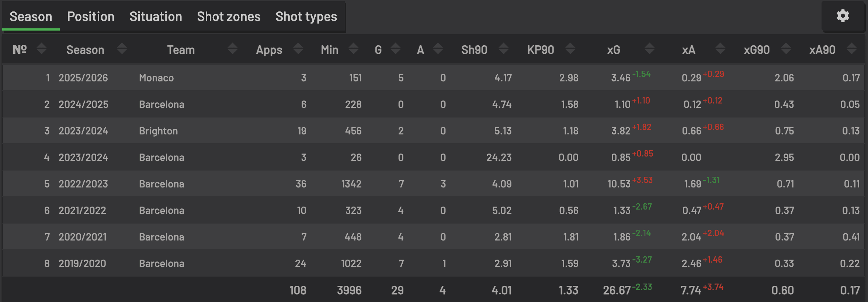Sort by minutes using Min arrows

(354, 49)
